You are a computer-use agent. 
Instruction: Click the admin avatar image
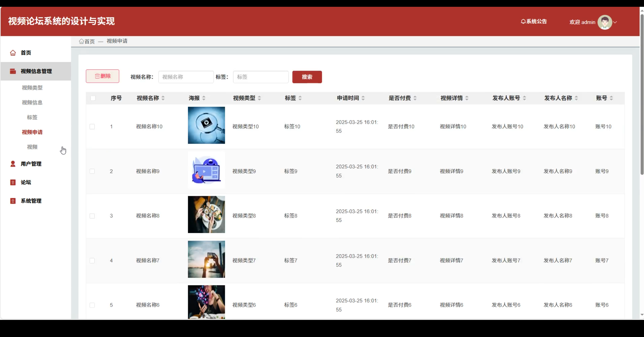pyautogui.click(x=605, y=22)
